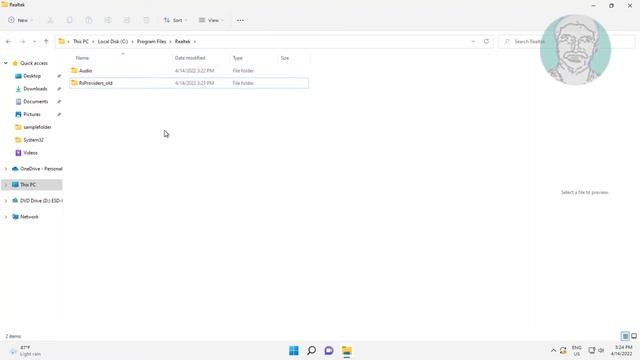Refresh the Realtek folder

[486, 42]
